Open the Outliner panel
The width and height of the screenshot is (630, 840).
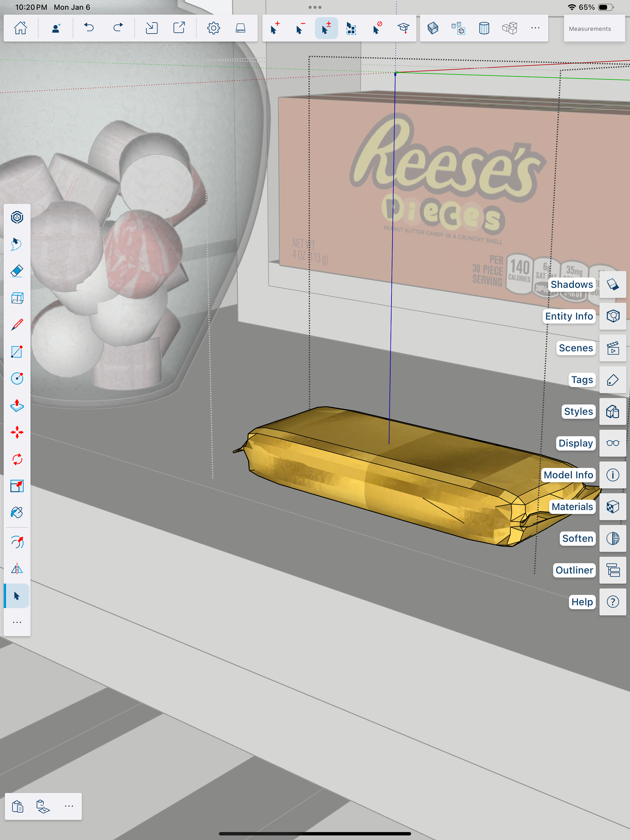(x=613, y=570)
